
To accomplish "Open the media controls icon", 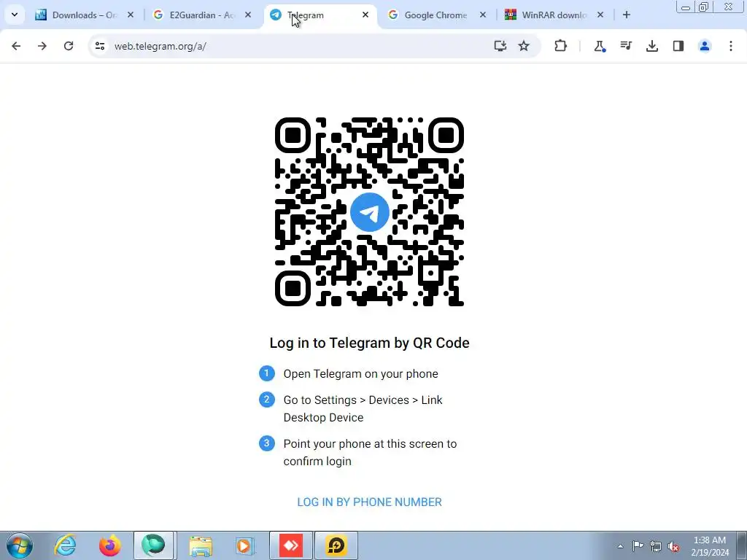I will pyautogui.click(x=626, y=46).
